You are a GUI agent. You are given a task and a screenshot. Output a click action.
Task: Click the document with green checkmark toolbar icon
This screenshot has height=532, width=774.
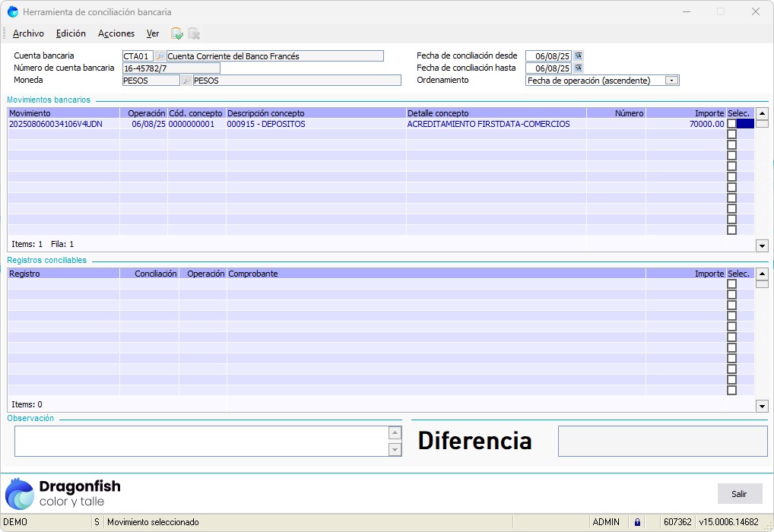pyautogui.click(x=177, y=33)
